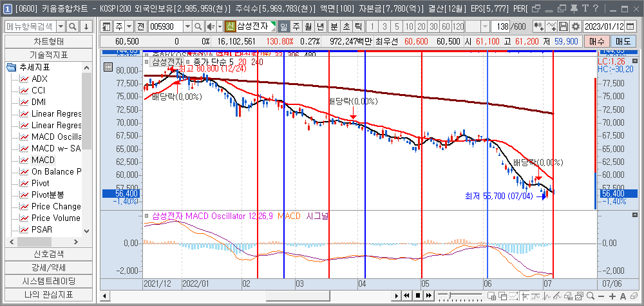This screenshot has width=644, height=306.
Task: Click the '120' interval button
Action: (458, 26)
